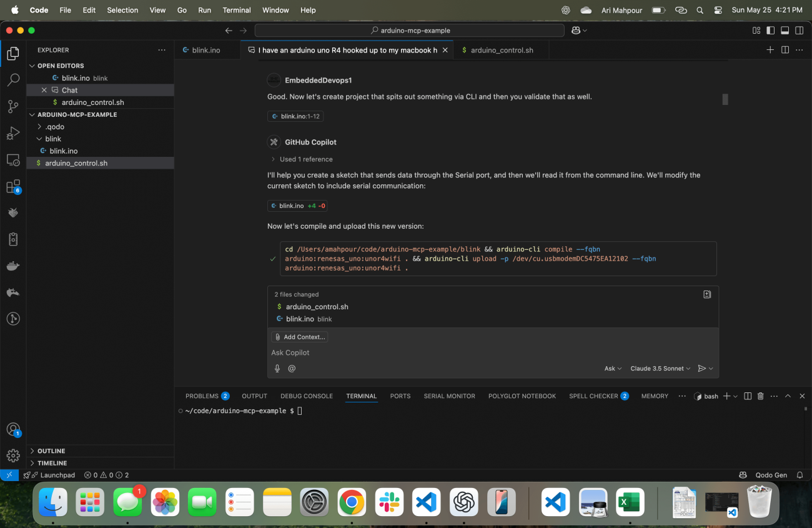
Task: Select arduino_control.sh in the explorer tree
Action: 100,163
